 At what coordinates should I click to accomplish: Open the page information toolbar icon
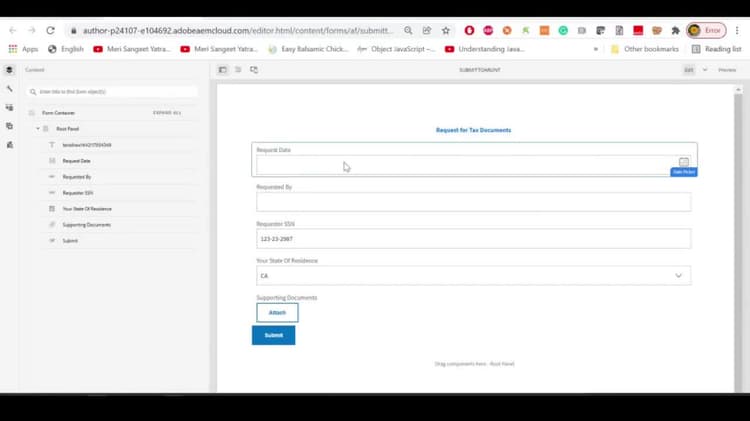[x=238, y=70]
